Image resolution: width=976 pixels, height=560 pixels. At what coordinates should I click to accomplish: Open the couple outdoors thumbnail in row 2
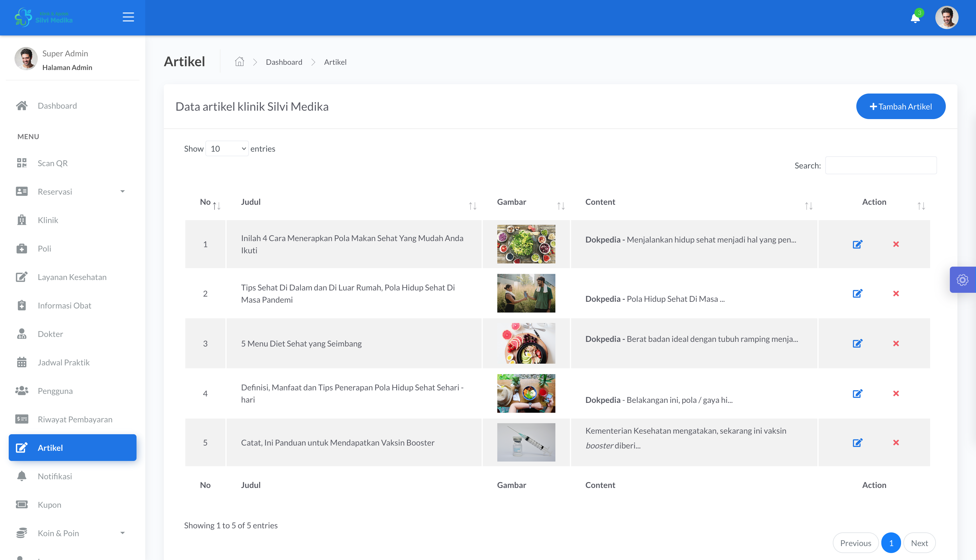[526, 293]
